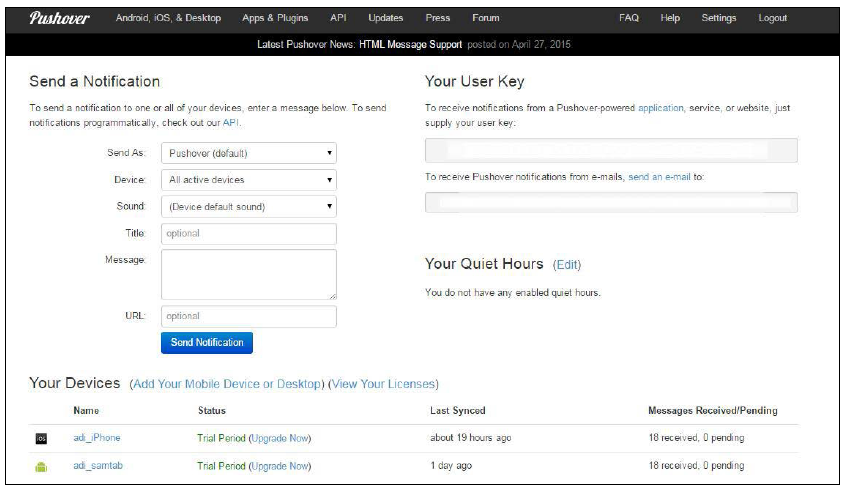Expand the Device selection dropdown
The image size is (848, 491).
[249, 180]
